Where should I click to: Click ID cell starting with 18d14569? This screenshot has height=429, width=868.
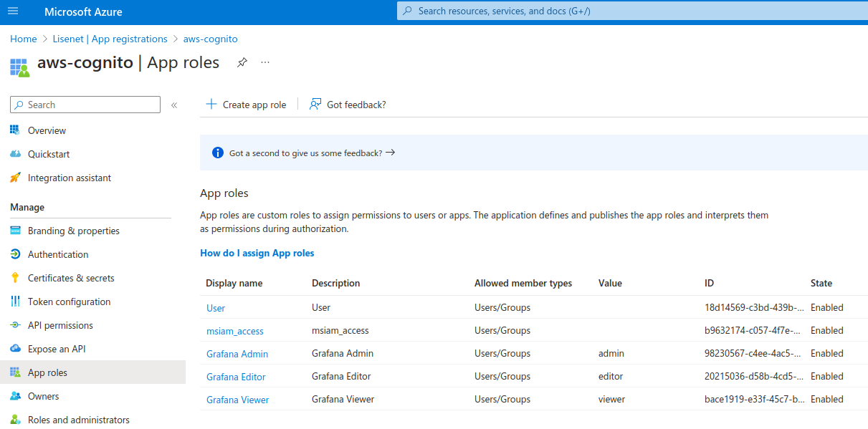pos(754,307)
